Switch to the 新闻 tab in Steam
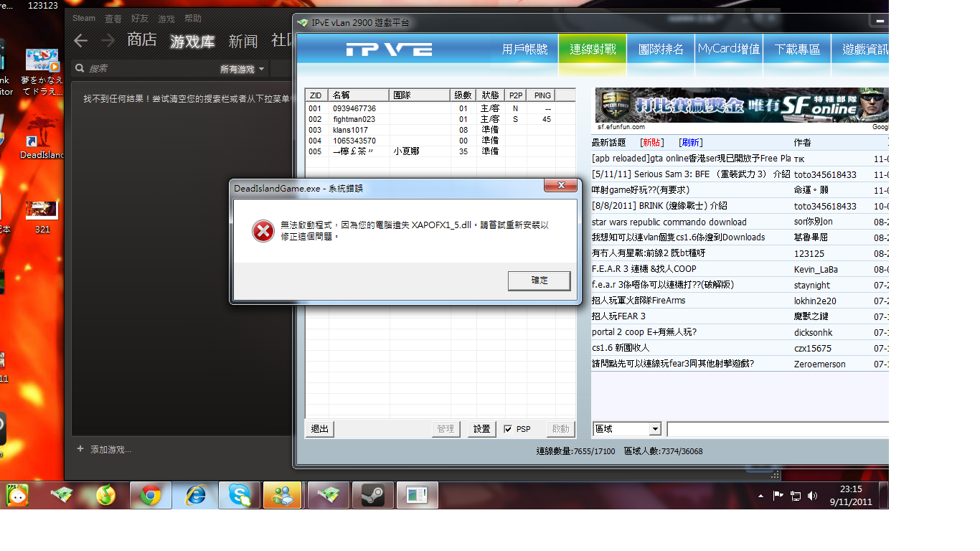The image size is (980, 551). tap(243, 41)
